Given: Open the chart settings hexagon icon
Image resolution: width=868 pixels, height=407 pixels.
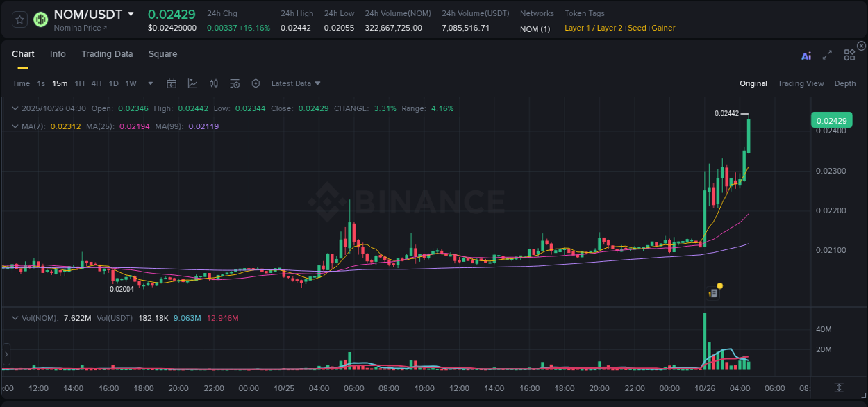Looking at the screenshot, I should [256, 83].
